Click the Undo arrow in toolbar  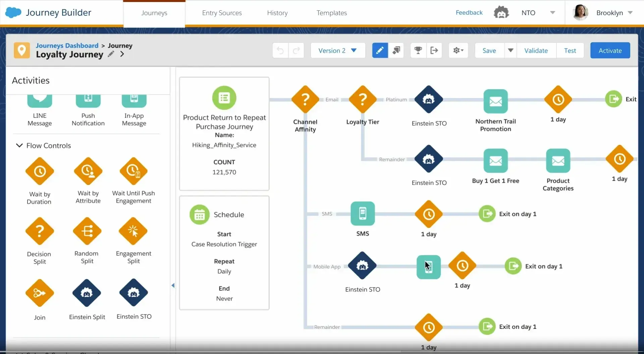[280, 51]
